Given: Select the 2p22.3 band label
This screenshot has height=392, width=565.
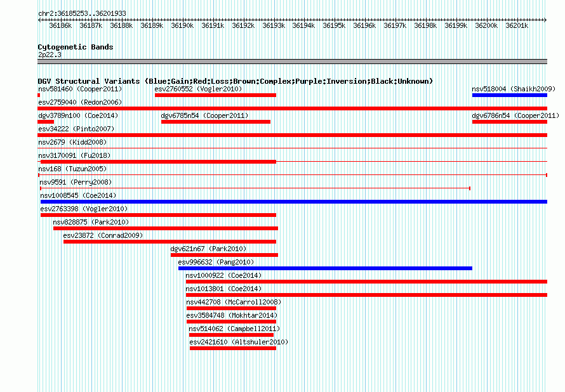Looking at the screenshot, I should pos(50,55).
